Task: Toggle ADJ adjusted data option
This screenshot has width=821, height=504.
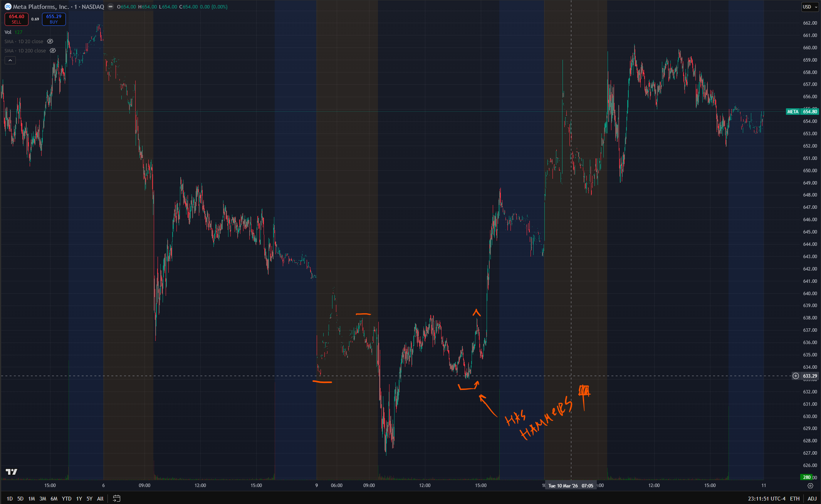Action: pyautogui.click(x=812, y=499)
